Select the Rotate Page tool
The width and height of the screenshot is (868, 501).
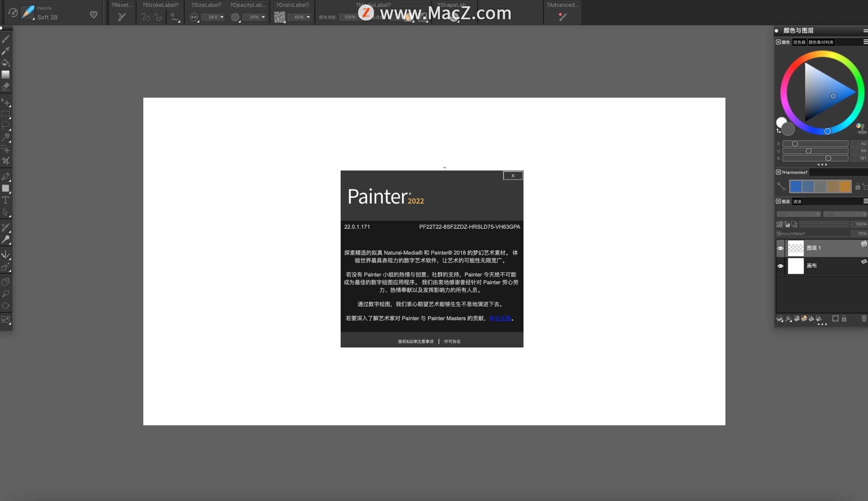[5, 306]
